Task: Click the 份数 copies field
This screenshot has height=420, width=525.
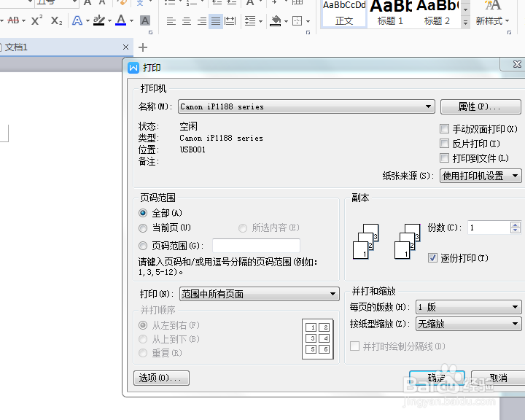Action: click(x=489, y=227)
